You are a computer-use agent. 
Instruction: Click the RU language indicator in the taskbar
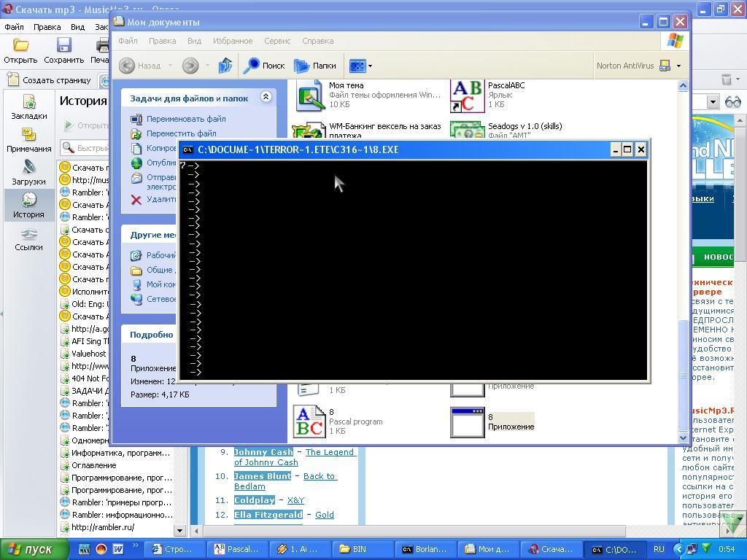659,549
